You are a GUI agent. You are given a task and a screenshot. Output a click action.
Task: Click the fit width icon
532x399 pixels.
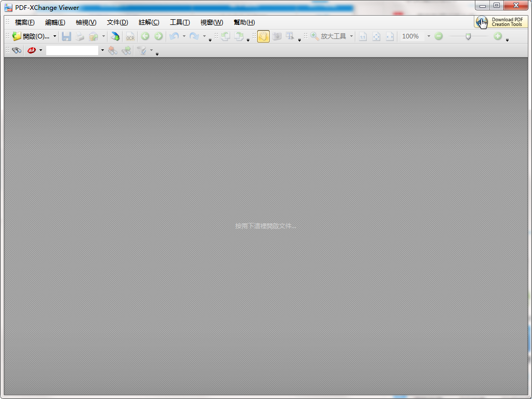390,36
